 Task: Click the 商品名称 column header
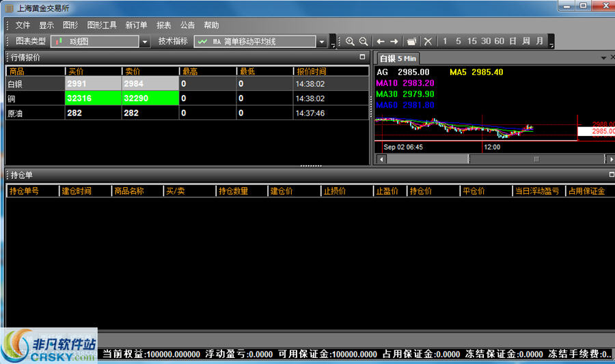137,191
